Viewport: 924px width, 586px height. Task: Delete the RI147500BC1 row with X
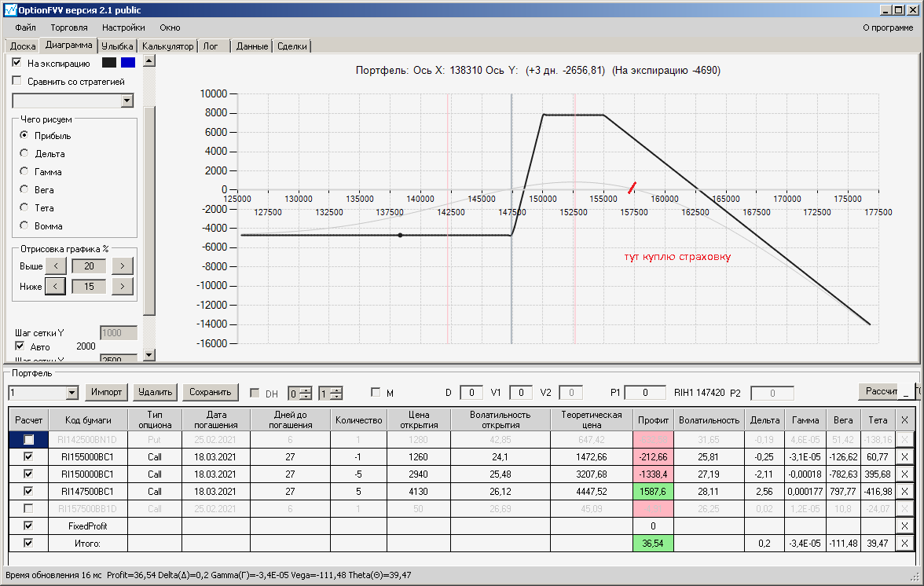pos(904,491)
